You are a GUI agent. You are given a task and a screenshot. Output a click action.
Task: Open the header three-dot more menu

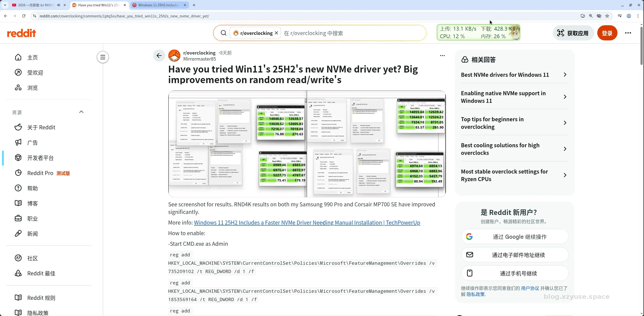click(x=628, y=33)
